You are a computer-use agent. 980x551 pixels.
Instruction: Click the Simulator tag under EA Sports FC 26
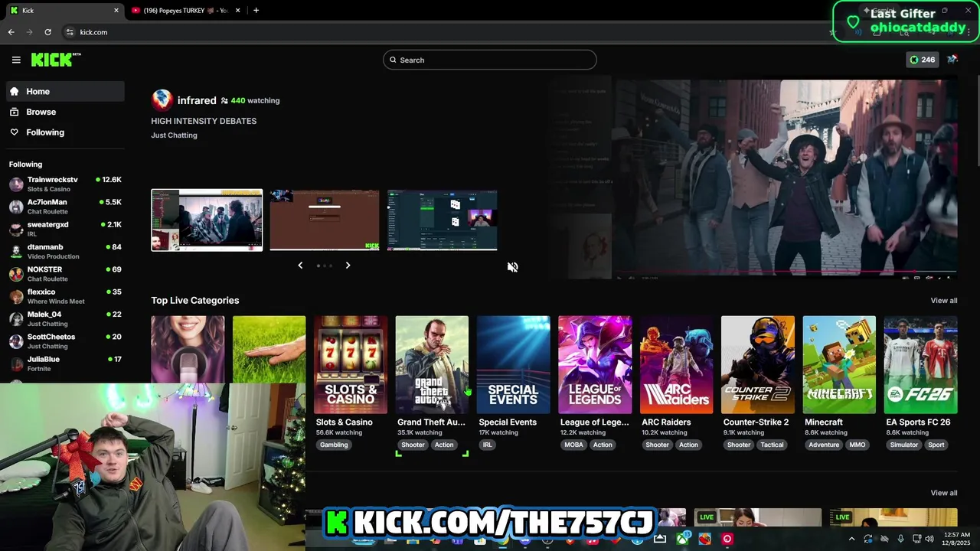pos(904,445)
